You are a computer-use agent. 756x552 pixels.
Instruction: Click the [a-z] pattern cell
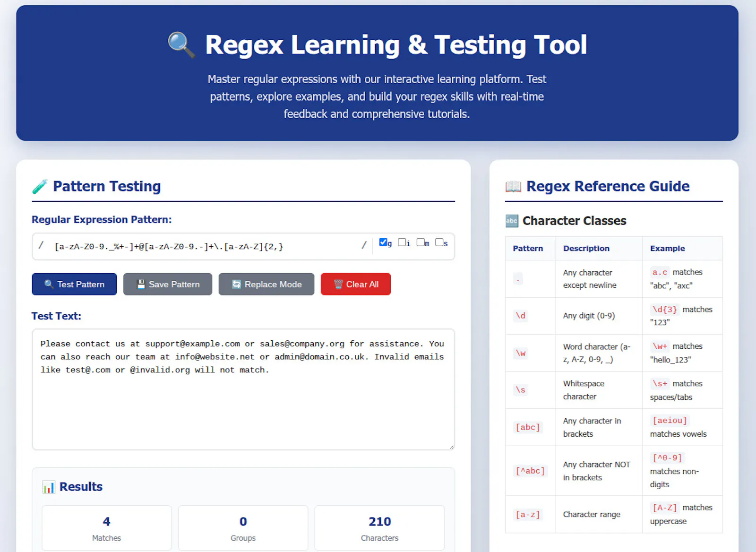(530, 514)
